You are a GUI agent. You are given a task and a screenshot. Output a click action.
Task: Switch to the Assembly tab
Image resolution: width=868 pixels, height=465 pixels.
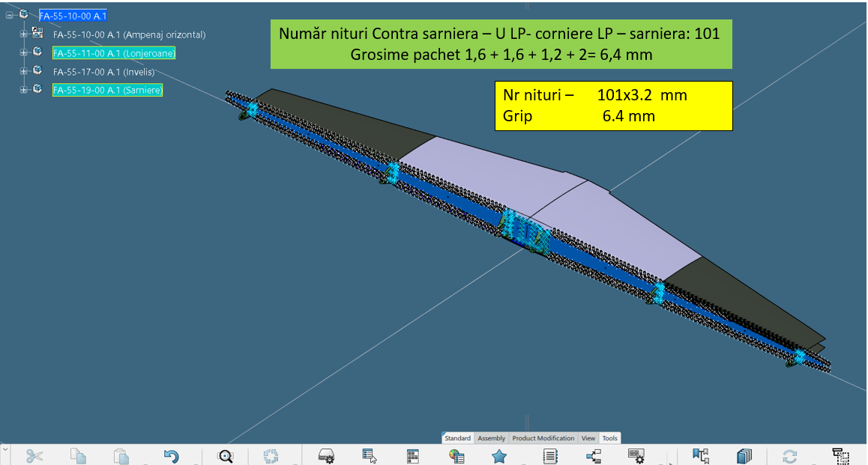(x=492, y=438)
